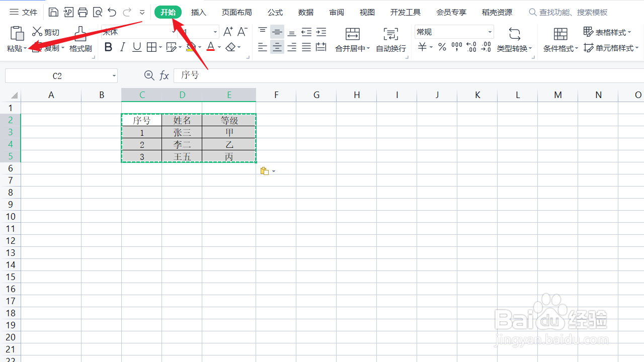Screen dimensions: 644x362
Task: Click the Save icon in quick access toolbar
Action: tap(53, 12)
